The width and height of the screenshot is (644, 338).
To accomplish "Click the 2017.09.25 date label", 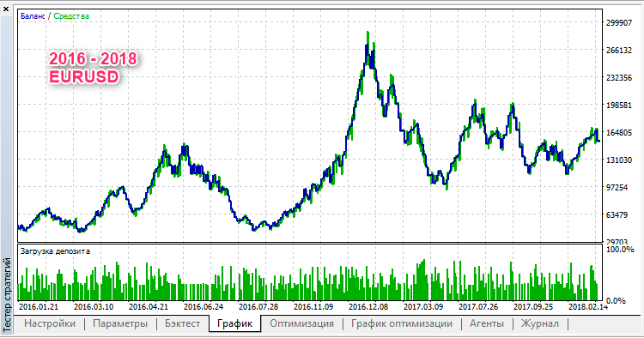I will pos(533,307).
